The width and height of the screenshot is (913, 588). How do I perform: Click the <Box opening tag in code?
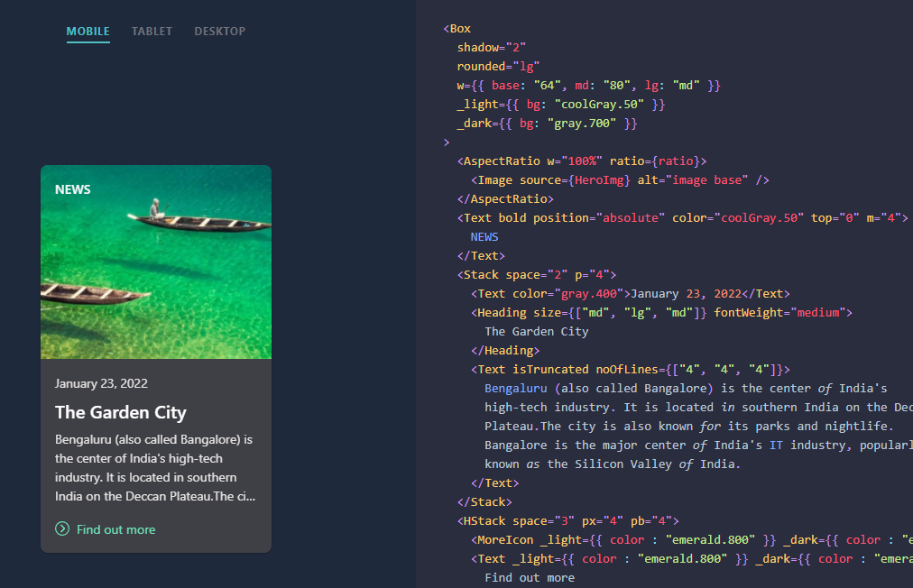pos(457,29)
